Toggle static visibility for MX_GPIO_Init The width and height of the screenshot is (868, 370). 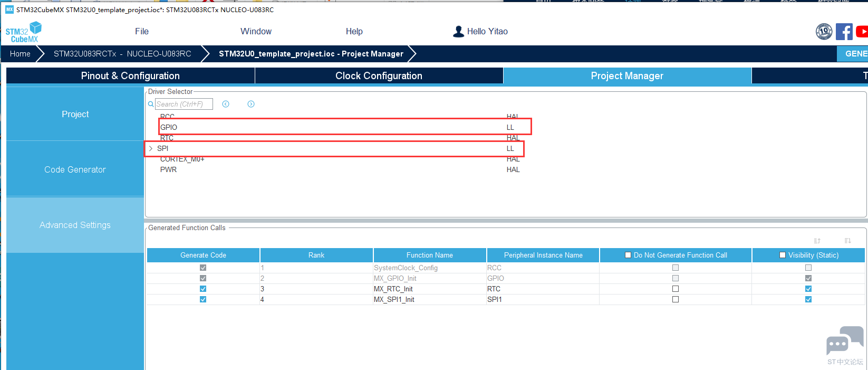[x=808, y=278]
